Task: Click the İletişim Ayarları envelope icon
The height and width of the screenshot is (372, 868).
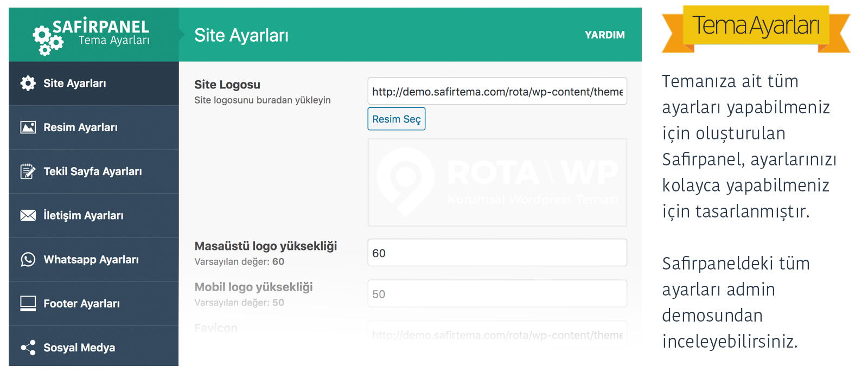Action: pos(28,215)
